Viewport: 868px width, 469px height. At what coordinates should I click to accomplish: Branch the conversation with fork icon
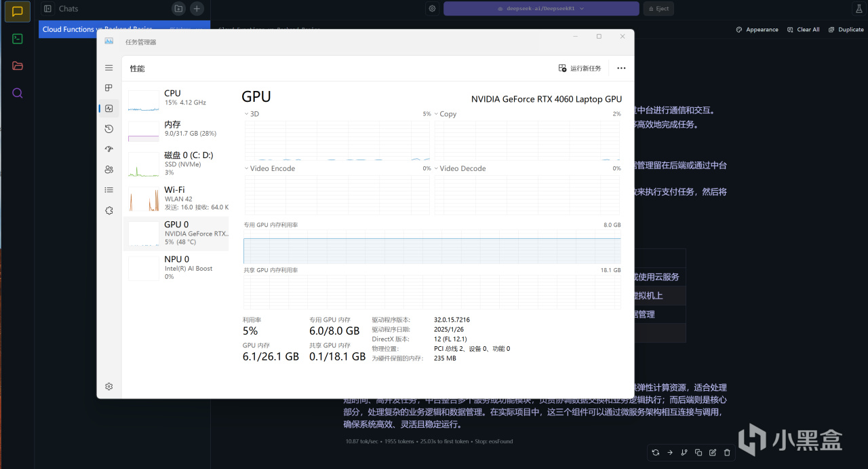pyautogui.click(x=684, y=452)
